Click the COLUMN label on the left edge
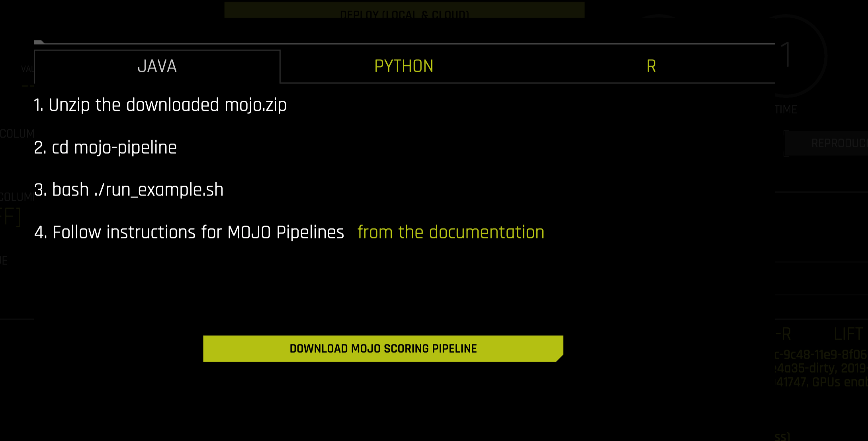Viewport: 868px width, 441px height. [17, 134]
